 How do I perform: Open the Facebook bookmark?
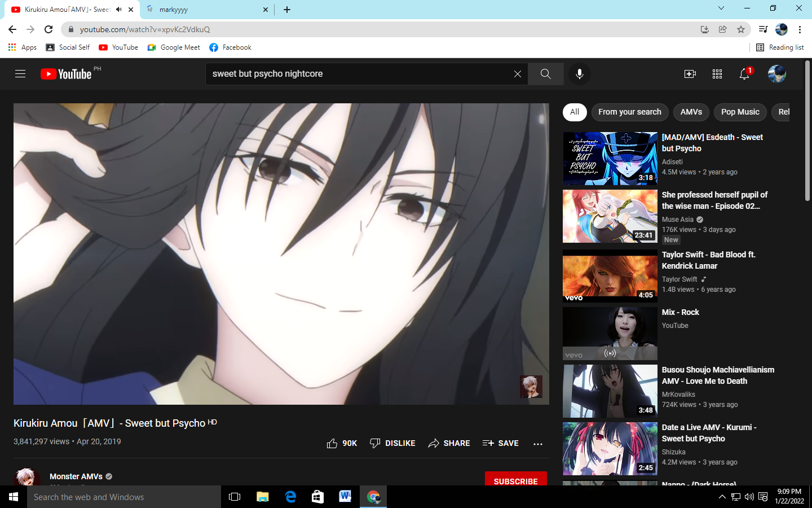tap(230, 47)
